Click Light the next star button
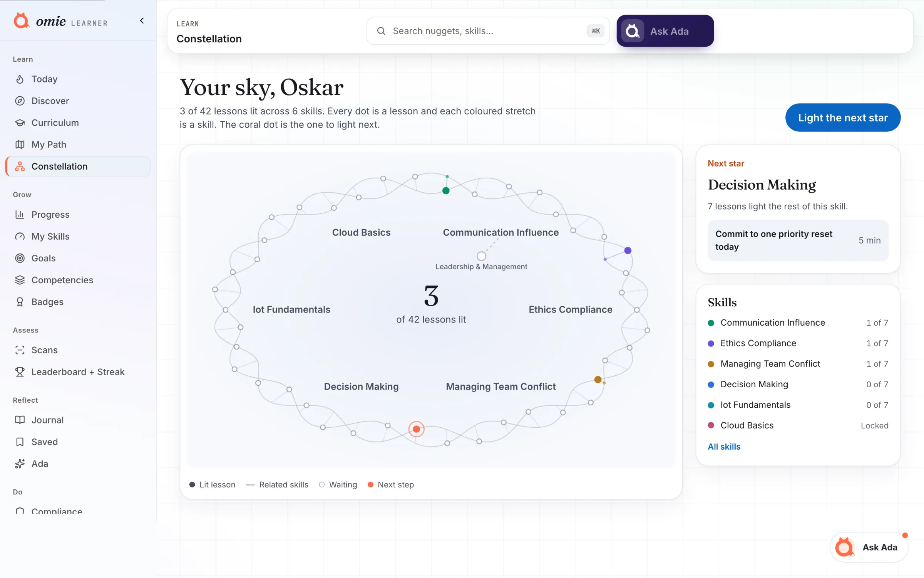924x578 pixels. tap(843, 118)
